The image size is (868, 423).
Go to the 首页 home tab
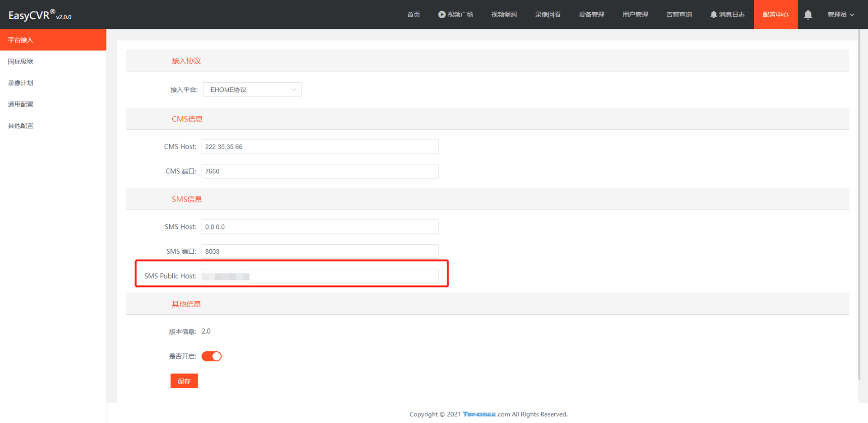click(413, 15)
